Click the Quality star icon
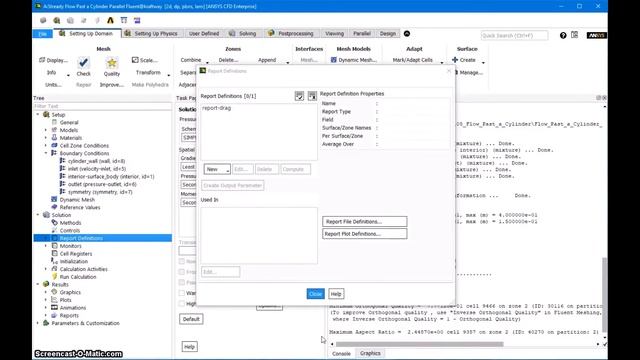The height and width of the screenshot is (360, 640). (x=111, y=62)
